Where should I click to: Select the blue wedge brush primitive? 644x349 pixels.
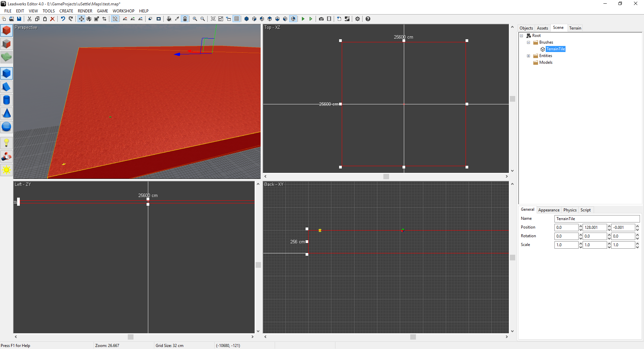coord(6,87)
